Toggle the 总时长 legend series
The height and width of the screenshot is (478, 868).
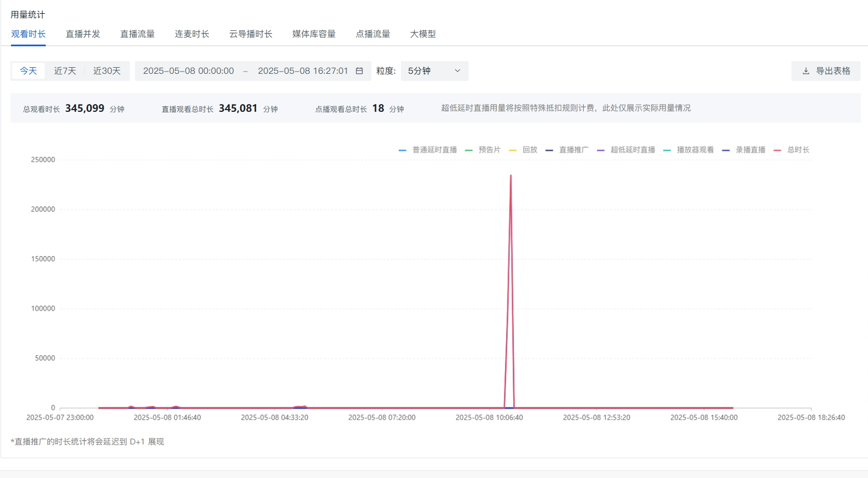pos(791,150)
